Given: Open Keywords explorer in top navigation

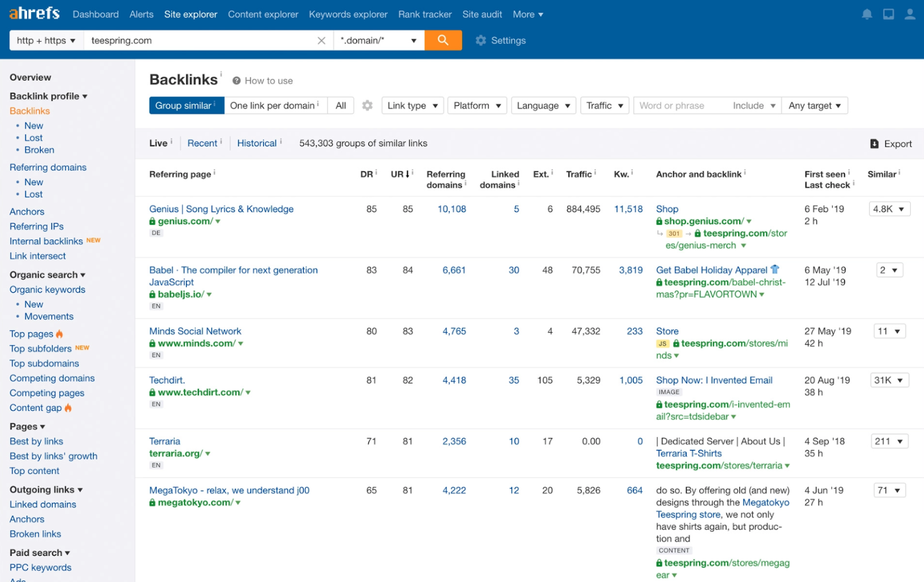Looking at the screenshot, I should coord(348,14).
